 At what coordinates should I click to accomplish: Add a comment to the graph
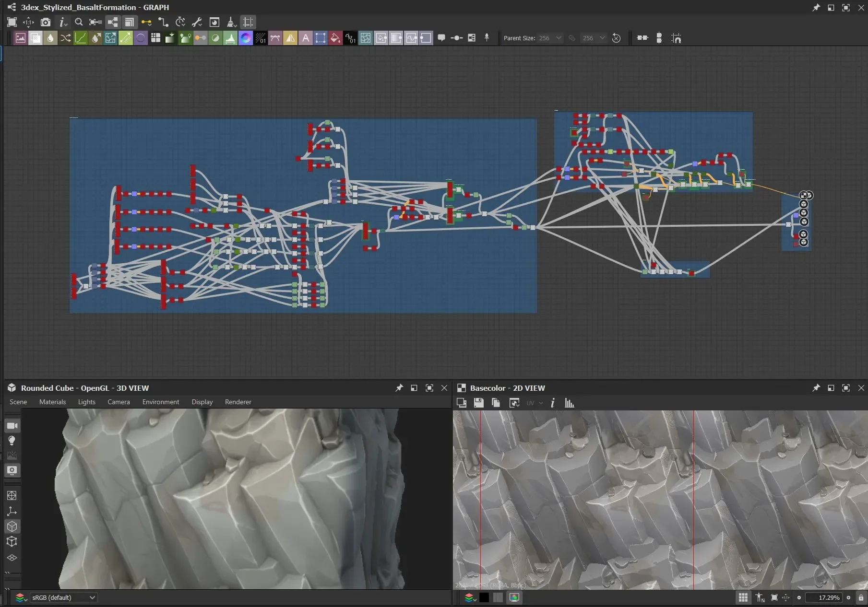441,38
